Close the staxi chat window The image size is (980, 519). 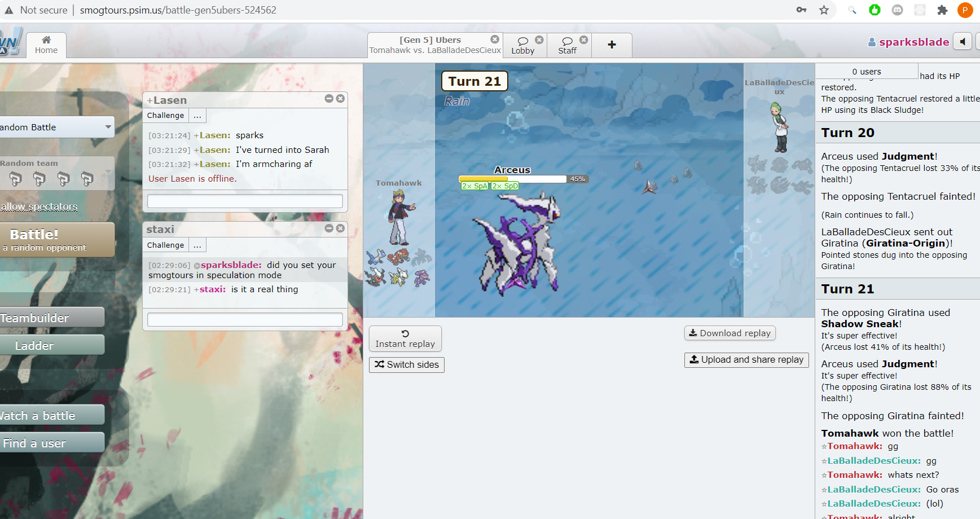coord(340,228)
